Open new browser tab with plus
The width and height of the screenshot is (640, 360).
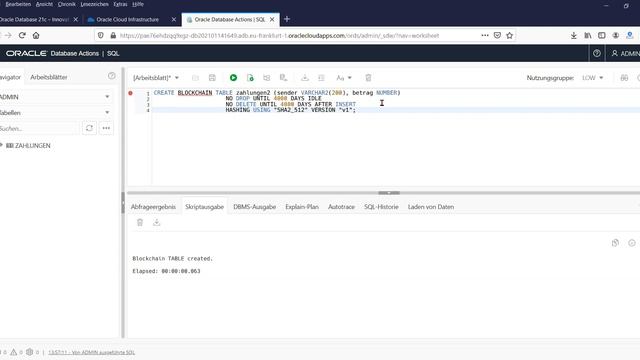pyautogui.click(x=287, y=19)
